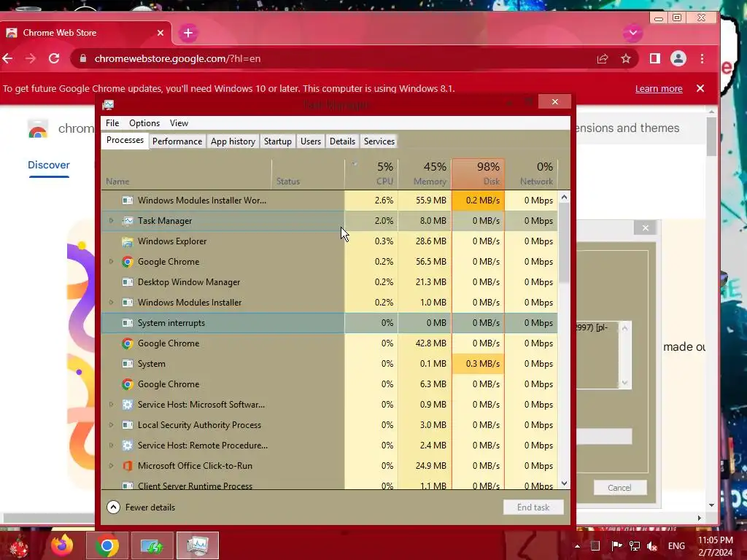This screenshot has width=747, height=560.
Task: Open the Chrome share page icon
Action: [603, 58]
